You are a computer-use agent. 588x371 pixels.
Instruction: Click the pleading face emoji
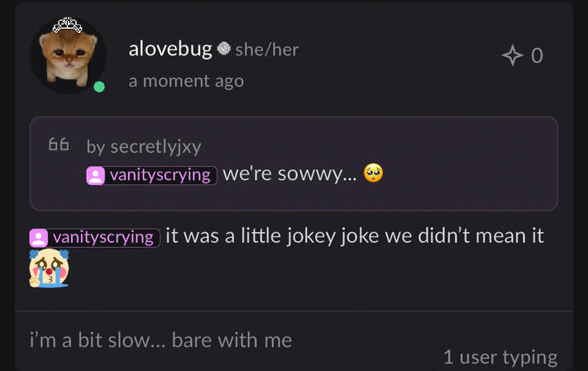tap(374, 174)
